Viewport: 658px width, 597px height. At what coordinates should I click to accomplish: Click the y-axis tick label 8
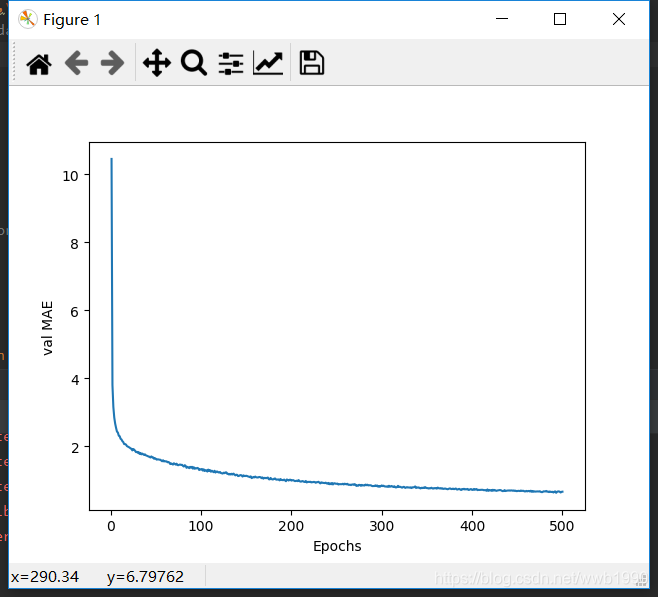click(x=74, y=244)
